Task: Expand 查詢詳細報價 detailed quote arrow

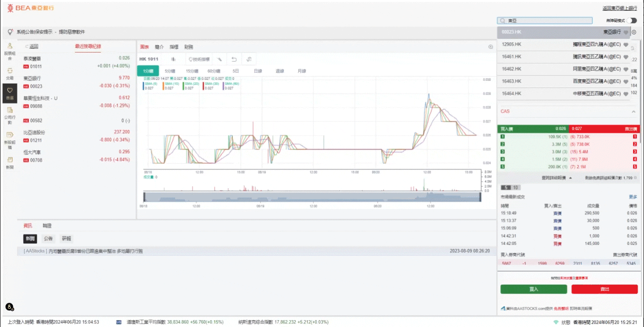Action: (x=570, y=178)
